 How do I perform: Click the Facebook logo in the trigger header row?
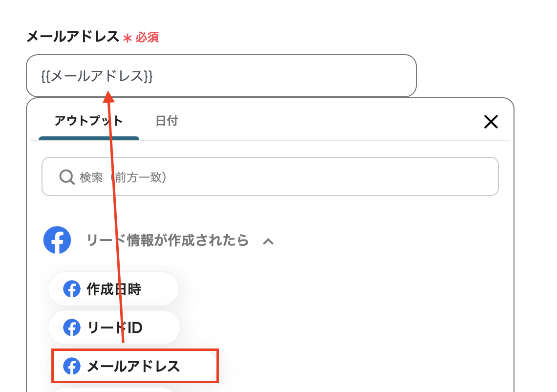[x=57, y=240]
